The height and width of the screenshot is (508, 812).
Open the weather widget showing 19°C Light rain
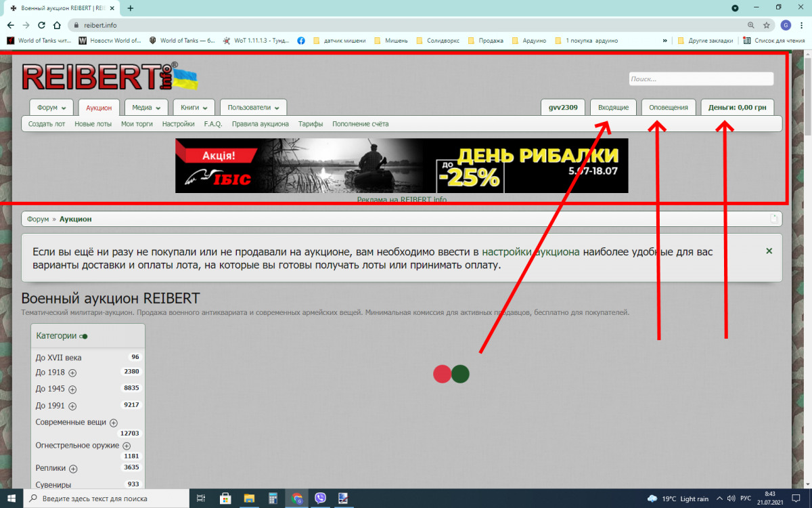coord(678,499)
